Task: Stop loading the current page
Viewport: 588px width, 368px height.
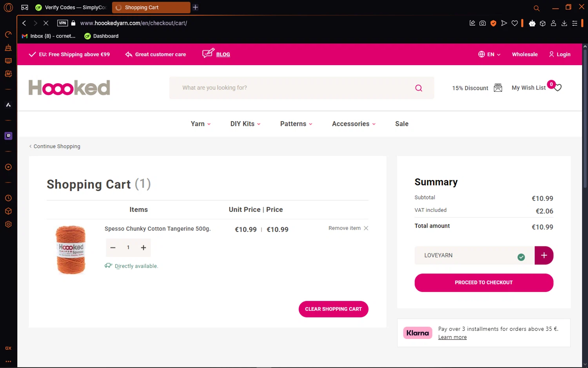Action: click(46, 23)
